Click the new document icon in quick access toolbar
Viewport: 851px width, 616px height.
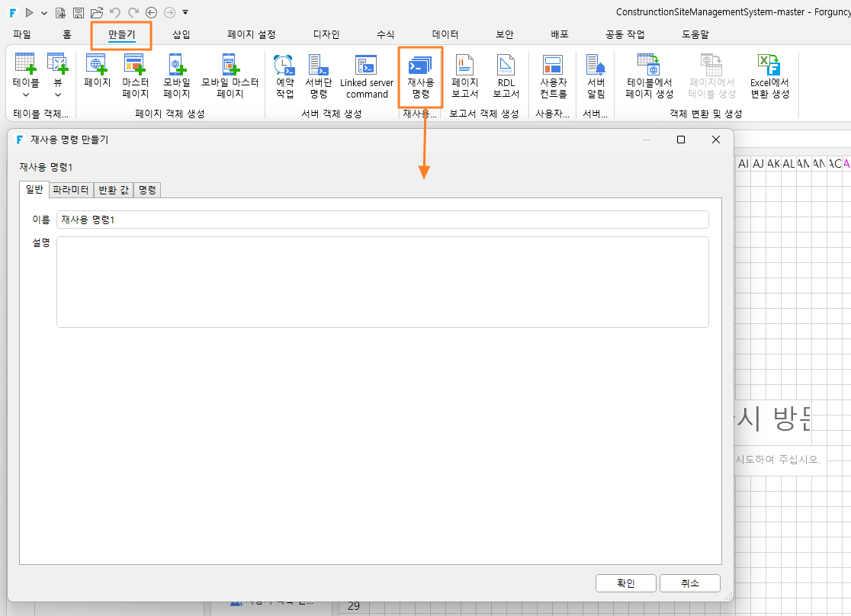[x=61, y=12]
